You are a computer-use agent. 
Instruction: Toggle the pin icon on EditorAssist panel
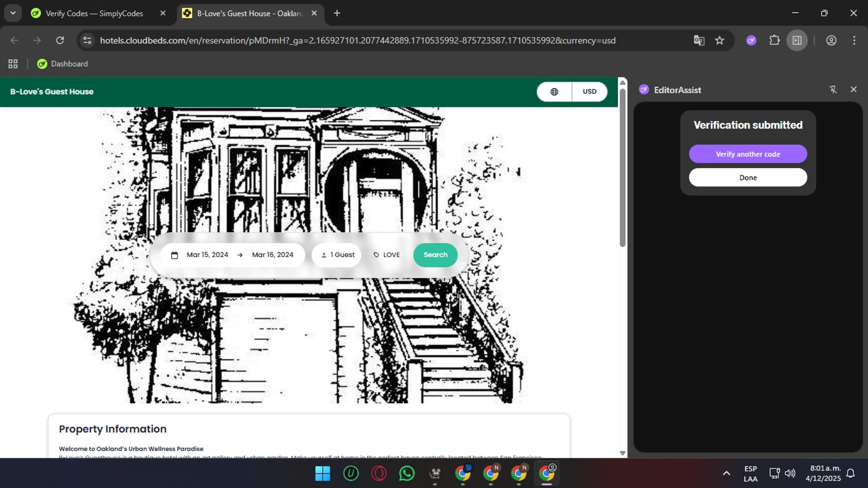point(833,90)
